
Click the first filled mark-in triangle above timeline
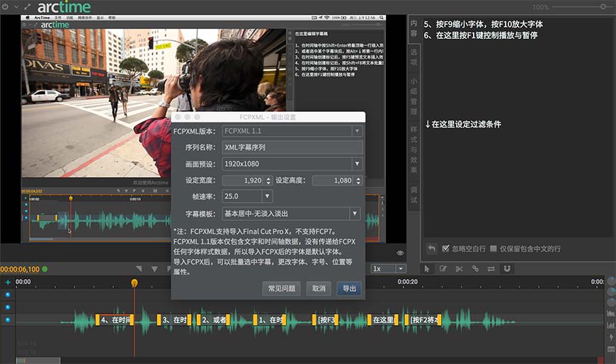click(x=139, y=269)
